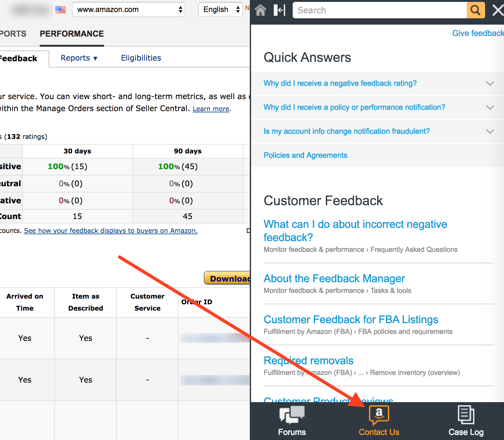Screen dimensions: 504x440
Task: Open Policies and Agreements link
Action: coord(305,155)
